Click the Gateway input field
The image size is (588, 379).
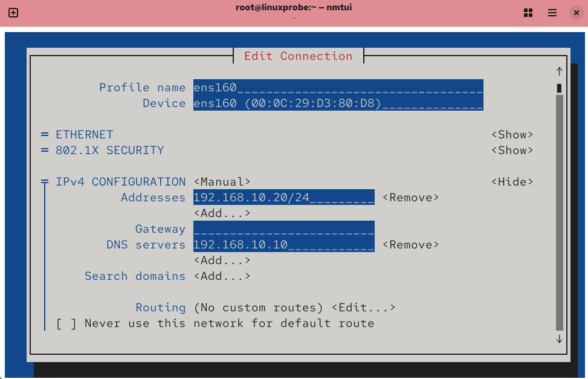click(x=283, y=229)
